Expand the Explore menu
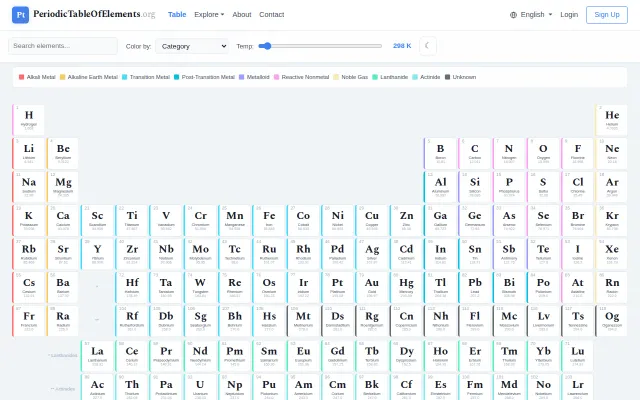Viewport: 640px width, 400px height. tap(209, 15)
